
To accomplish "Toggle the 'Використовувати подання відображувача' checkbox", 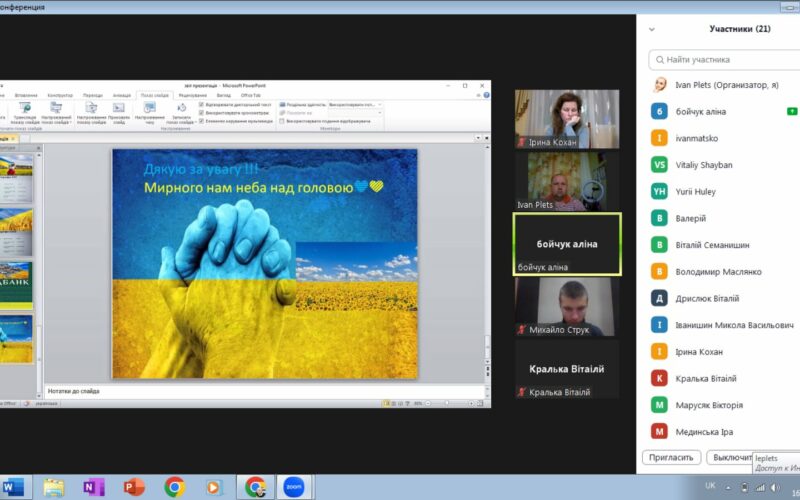I will [x=282, y=120].
